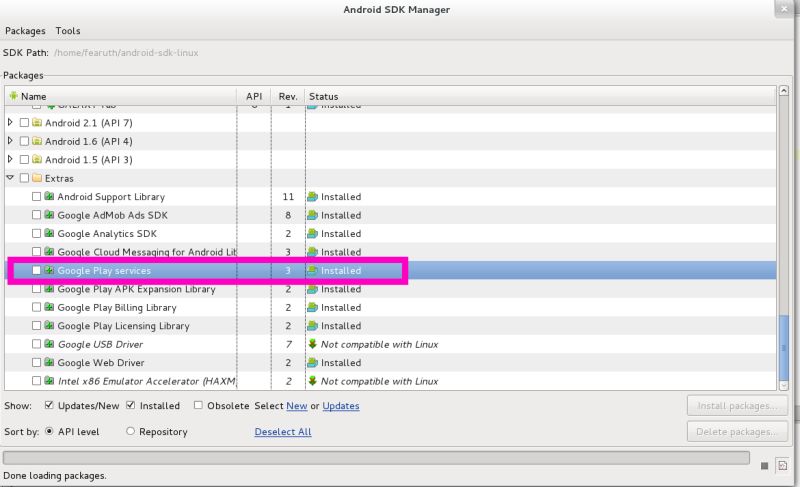Open the SDK Manager log icon at bottom right
Viewport: 800px width, 487px height.
tap(782, 465)
